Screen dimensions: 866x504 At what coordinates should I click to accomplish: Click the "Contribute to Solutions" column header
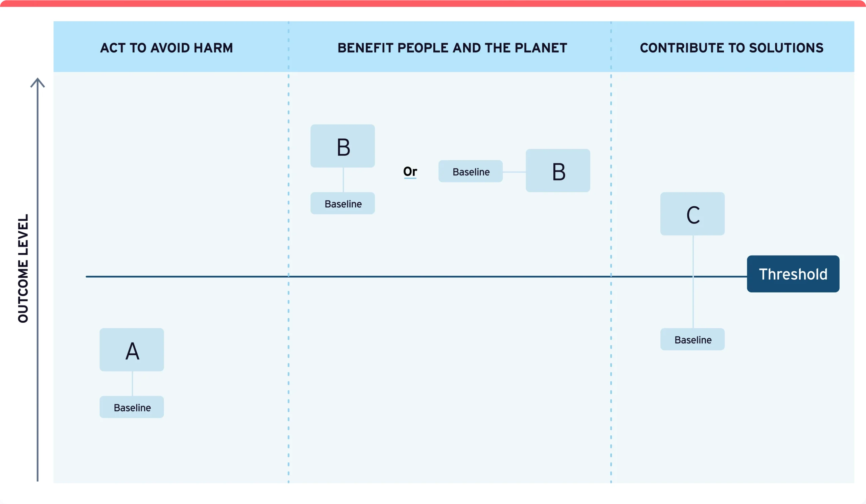click(732, 48)
